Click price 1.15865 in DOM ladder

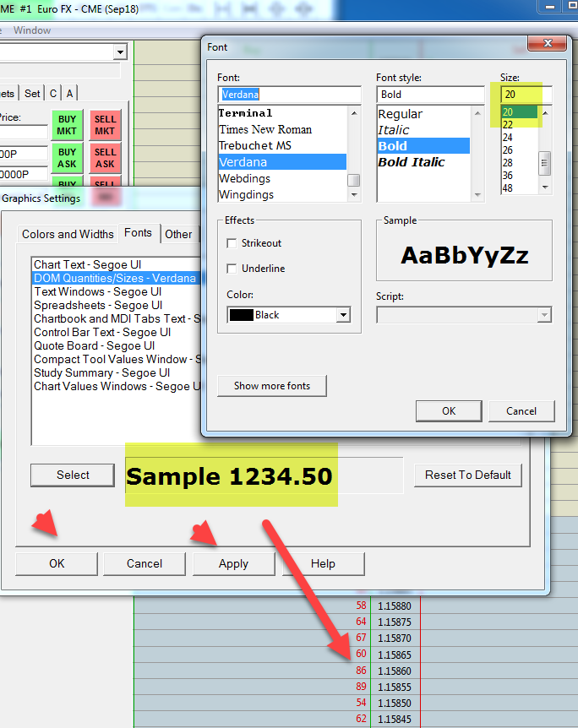(x=395, y=655)
